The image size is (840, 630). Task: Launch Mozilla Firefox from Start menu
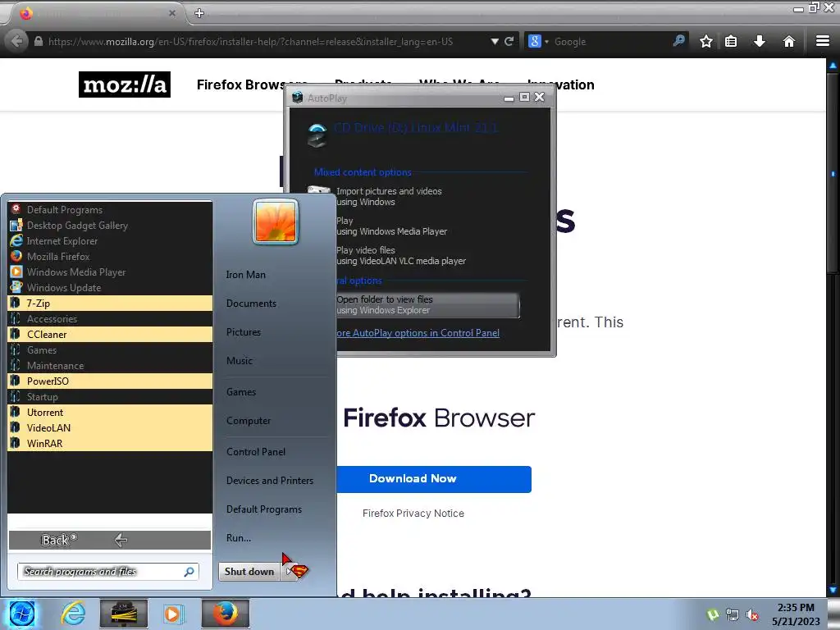(x=110, y=257)
